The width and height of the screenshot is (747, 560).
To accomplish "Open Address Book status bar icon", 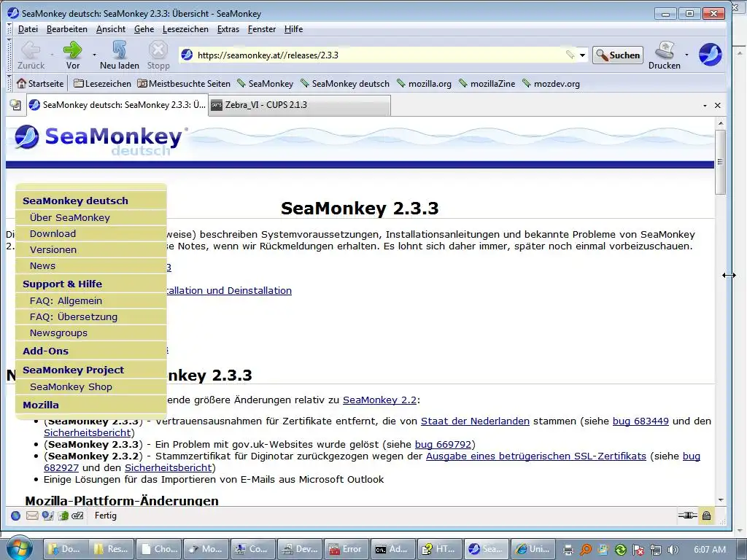I will coord(63,516).
